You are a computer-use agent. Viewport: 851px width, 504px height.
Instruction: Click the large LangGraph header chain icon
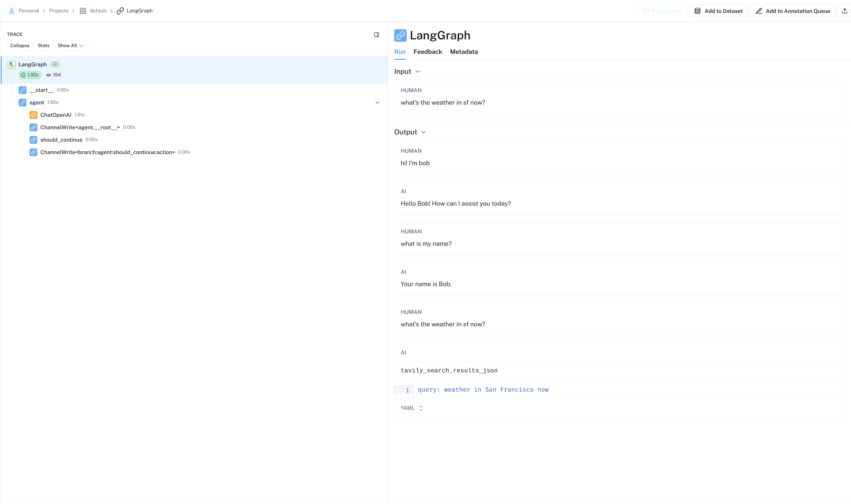pos(400,35)
